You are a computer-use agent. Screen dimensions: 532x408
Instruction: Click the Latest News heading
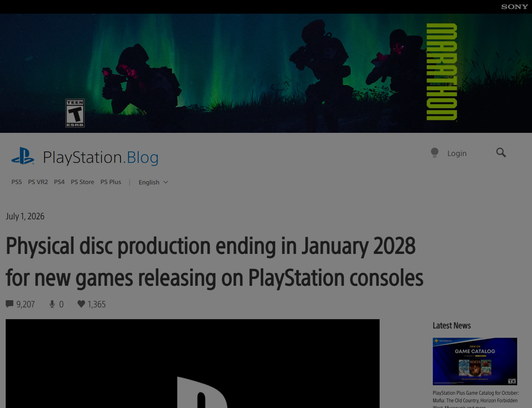tap(452, 326)
